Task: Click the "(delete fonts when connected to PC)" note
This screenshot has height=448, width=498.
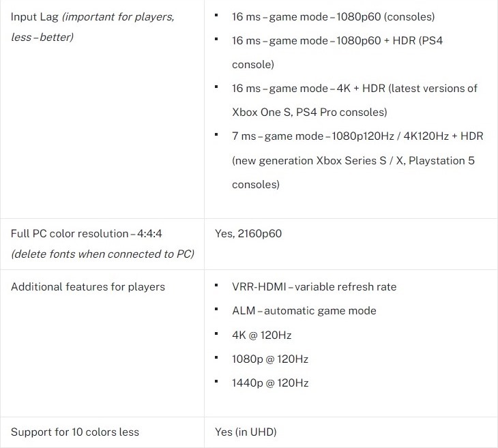Action: click(102, 254)
